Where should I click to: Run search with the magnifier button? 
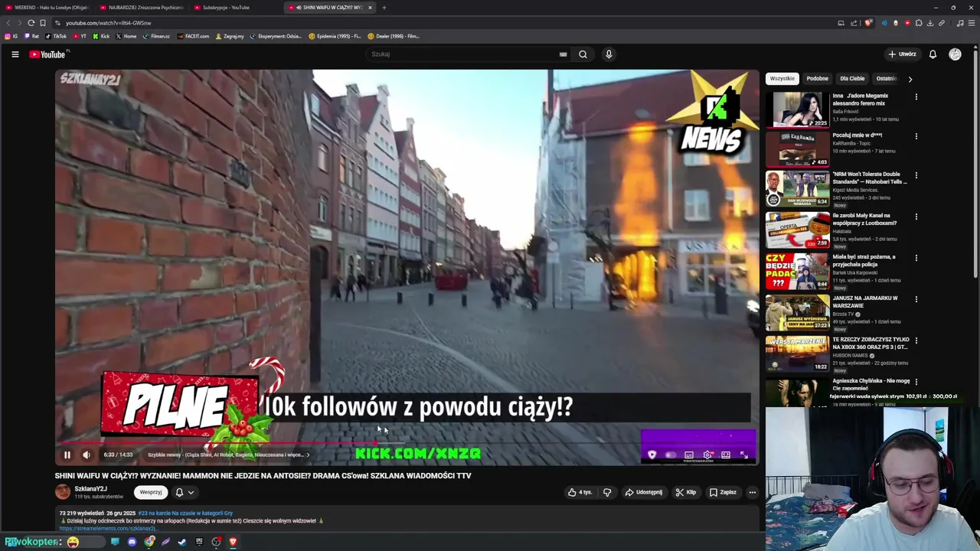583,54
